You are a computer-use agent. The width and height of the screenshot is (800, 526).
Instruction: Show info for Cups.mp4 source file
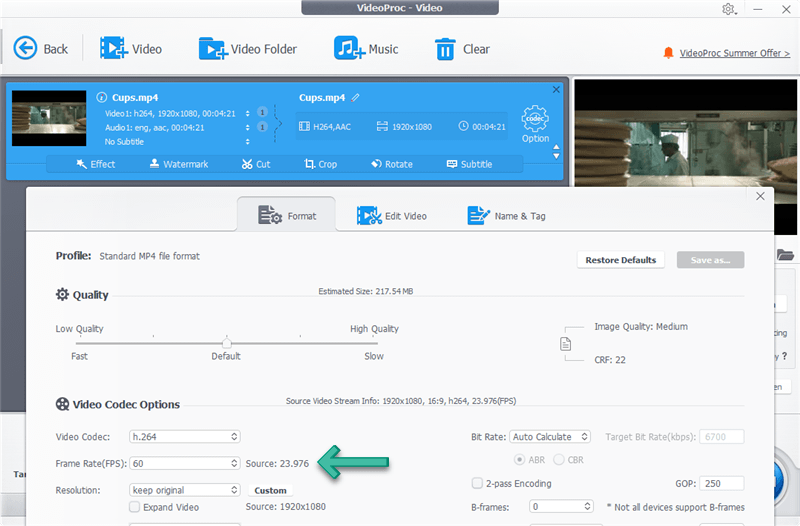102,97
